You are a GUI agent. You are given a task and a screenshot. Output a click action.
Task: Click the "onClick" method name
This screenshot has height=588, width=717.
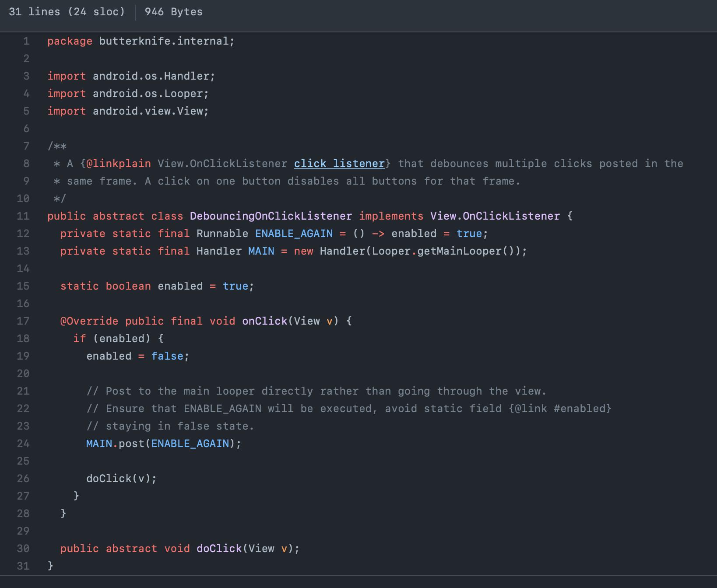264,321
